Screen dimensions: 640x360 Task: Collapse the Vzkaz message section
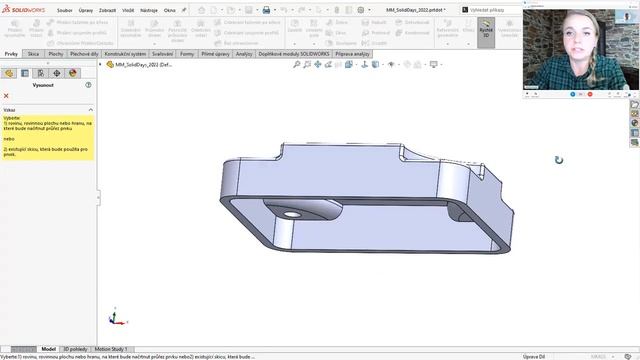(x=91, y=110)
